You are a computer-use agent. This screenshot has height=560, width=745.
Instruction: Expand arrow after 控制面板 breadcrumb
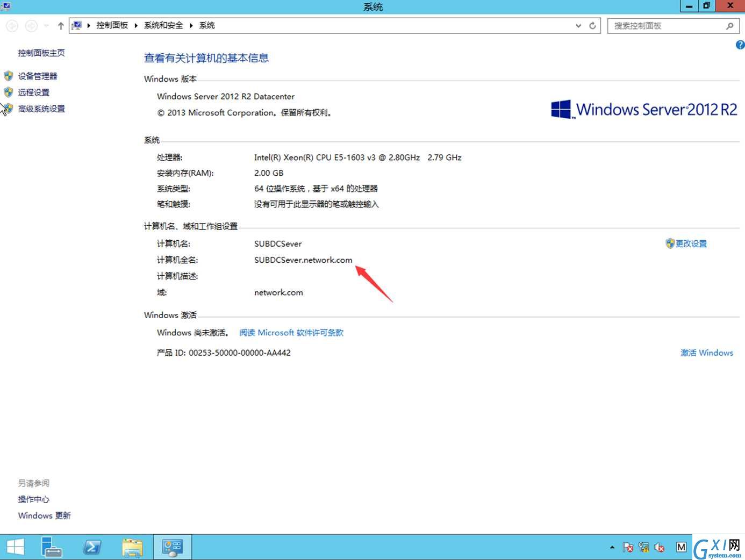(x=136, y=25)
